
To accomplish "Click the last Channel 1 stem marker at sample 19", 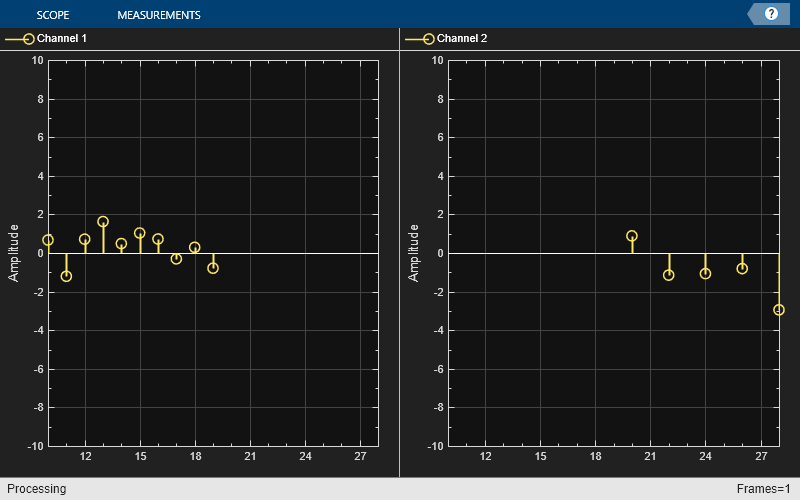I will click(213, 268).
